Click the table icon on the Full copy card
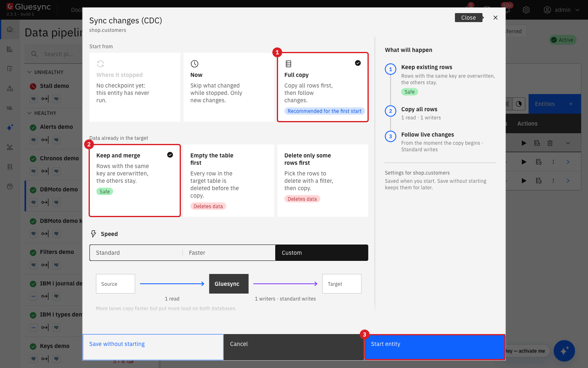The image size is (588, 368). click(x=288, y=64)
